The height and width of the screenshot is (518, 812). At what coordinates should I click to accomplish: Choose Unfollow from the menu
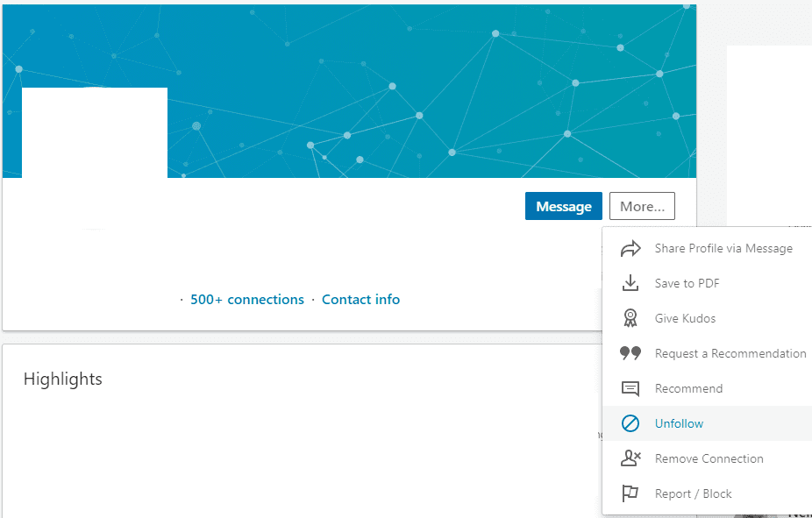708,423
